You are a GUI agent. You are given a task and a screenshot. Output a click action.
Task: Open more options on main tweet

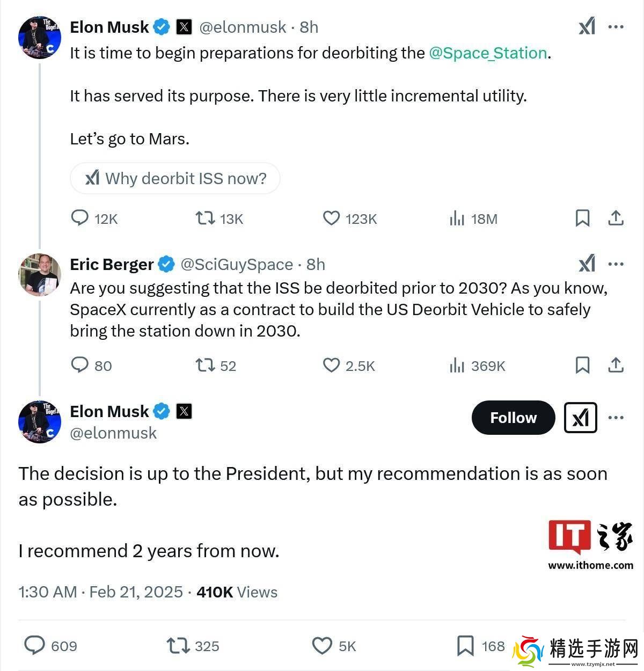coord(616,418)
